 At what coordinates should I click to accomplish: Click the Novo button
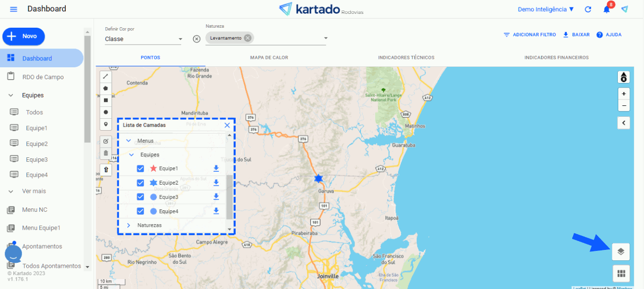pos(24,36)
